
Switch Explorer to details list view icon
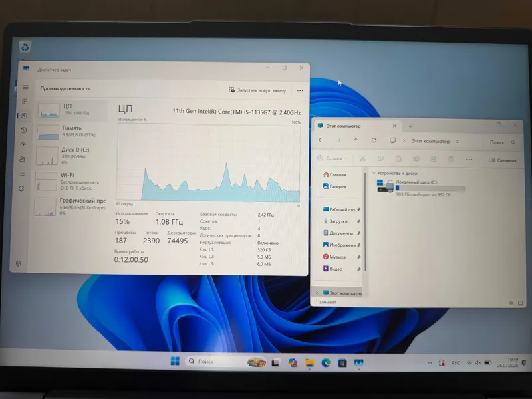(x=511, y=303)
